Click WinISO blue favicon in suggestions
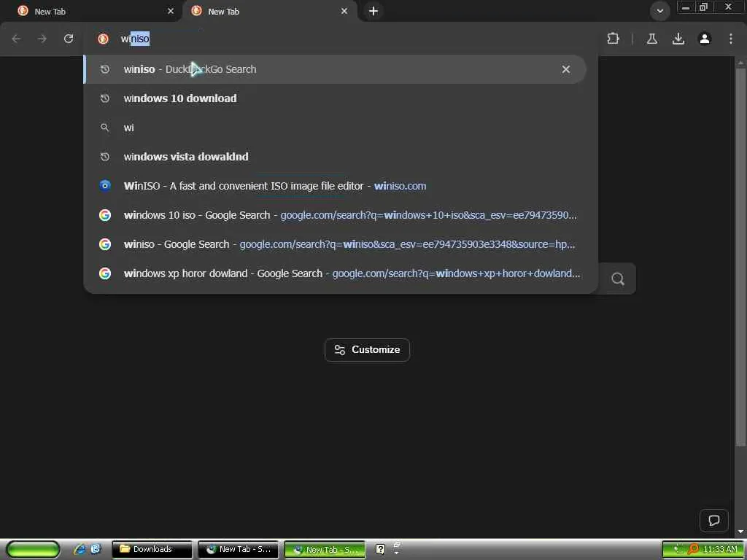747x560 pixels. [x=105, y=186]
